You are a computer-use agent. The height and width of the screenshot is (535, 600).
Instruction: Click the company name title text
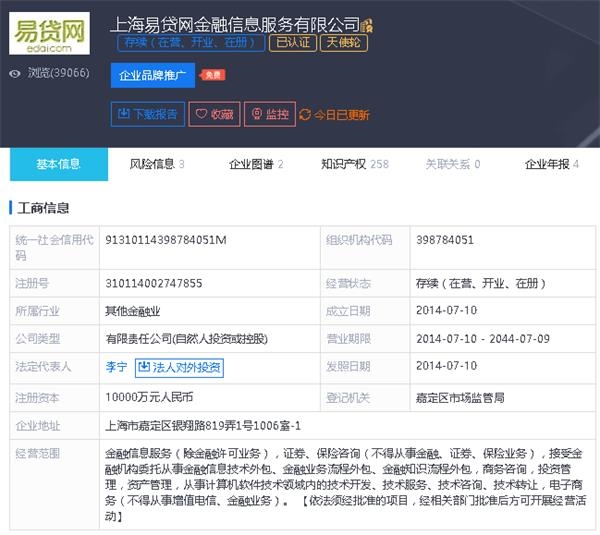pos(235,25)
